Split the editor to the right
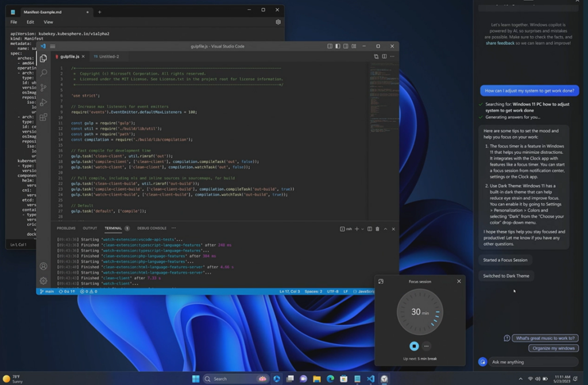The image size is (588, 385). click(384, 56)
